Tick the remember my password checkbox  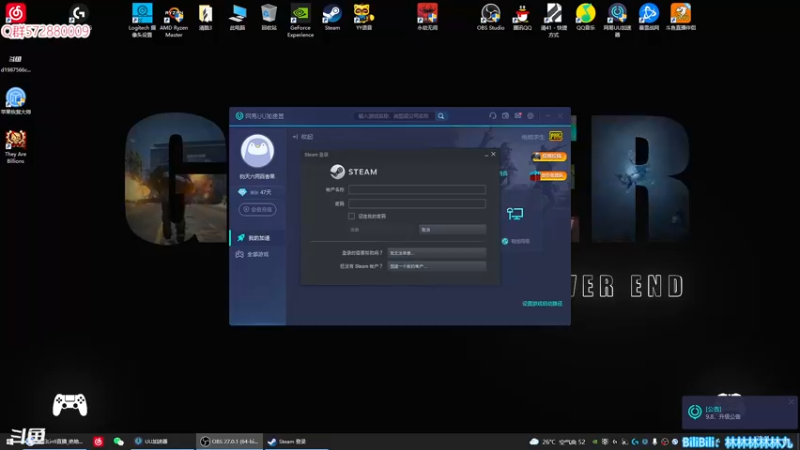352,216
